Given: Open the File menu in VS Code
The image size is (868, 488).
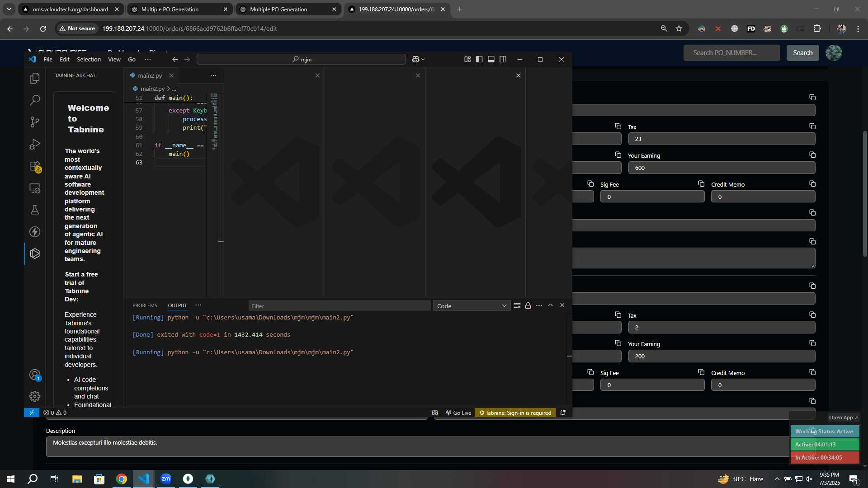Looking at the screenshot, I should tap(48, 59).
